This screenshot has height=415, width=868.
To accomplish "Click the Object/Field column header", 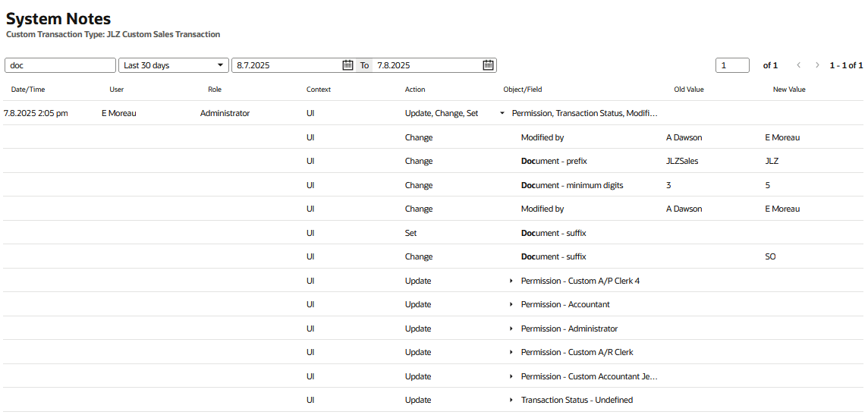I will [523, 89].
